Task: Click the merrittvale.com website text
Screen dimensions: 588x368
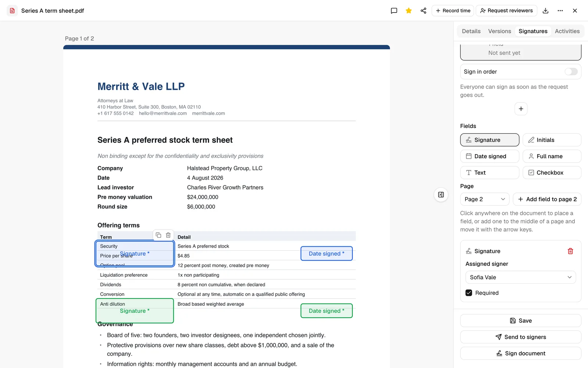Action: (208, 113)
